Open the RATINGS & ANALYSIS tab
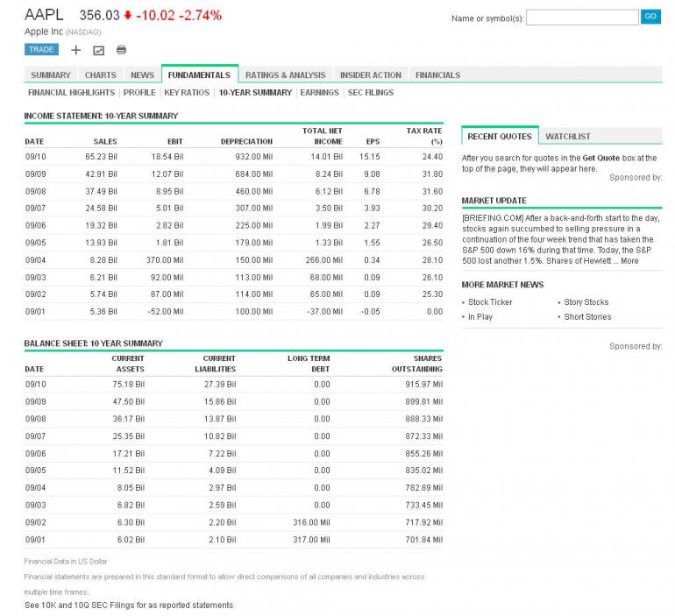 point(286,74)
